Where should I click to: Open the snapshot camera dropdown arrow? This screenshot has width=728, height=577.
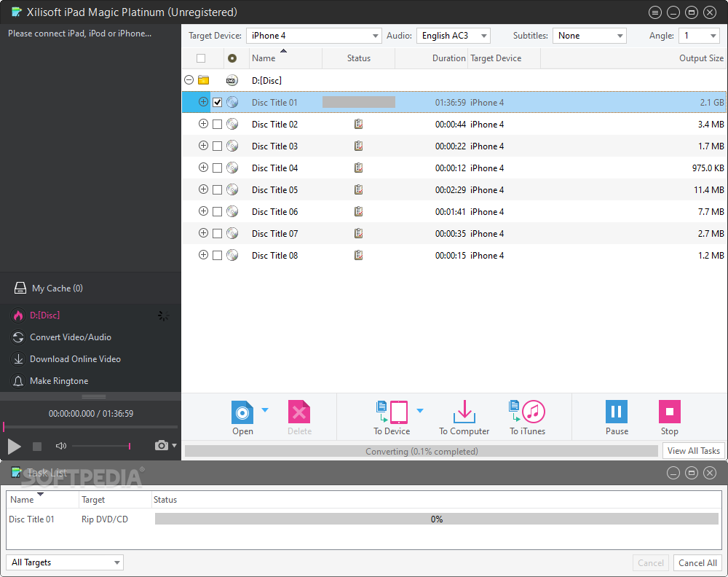pos(174,446)
